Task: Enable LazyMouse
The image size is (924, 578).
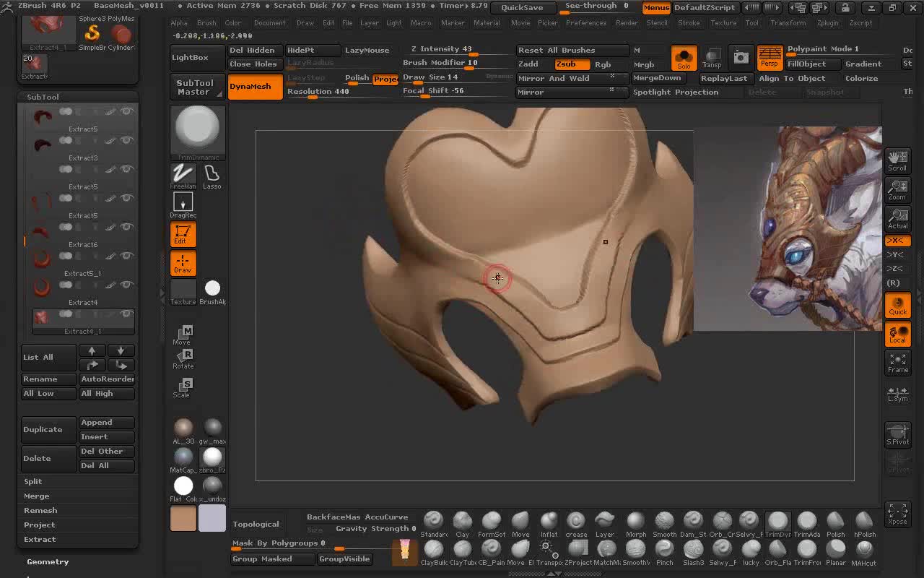Action: click(x=367, y=51)
